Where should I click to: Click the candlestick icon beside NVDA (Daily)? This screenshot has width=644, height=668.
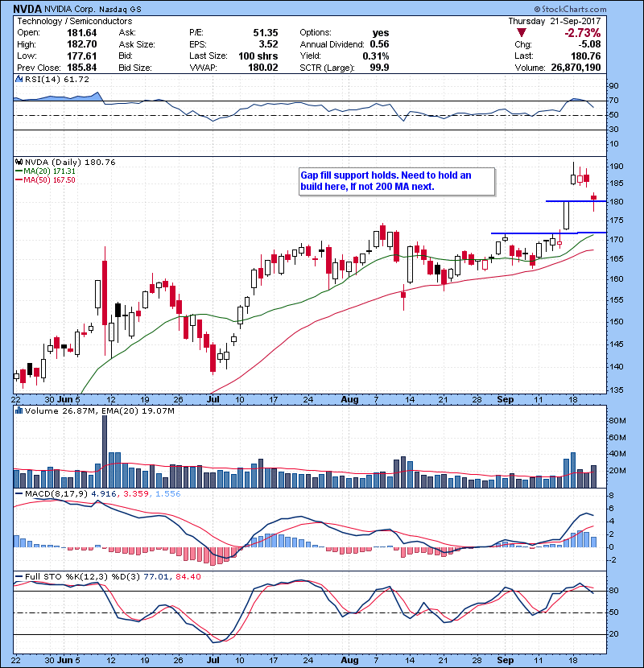coord(19,162)
